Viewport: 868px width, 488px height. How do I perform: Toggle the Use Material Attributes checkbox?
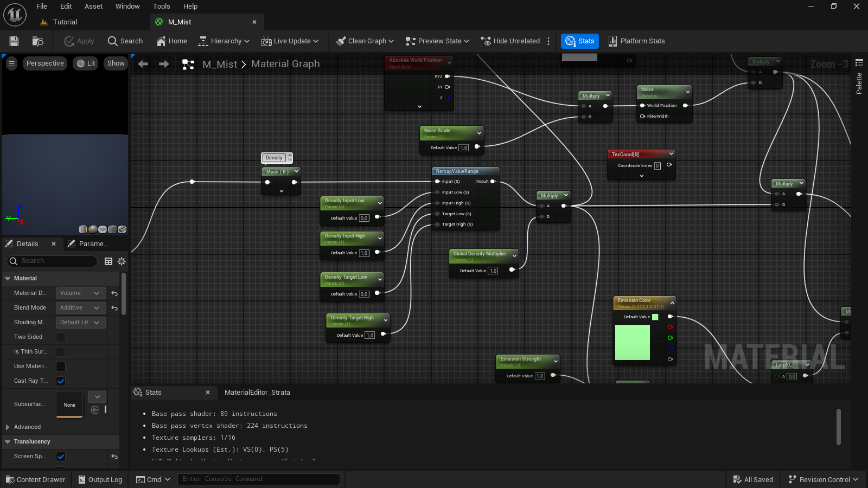tap(61, 367)
